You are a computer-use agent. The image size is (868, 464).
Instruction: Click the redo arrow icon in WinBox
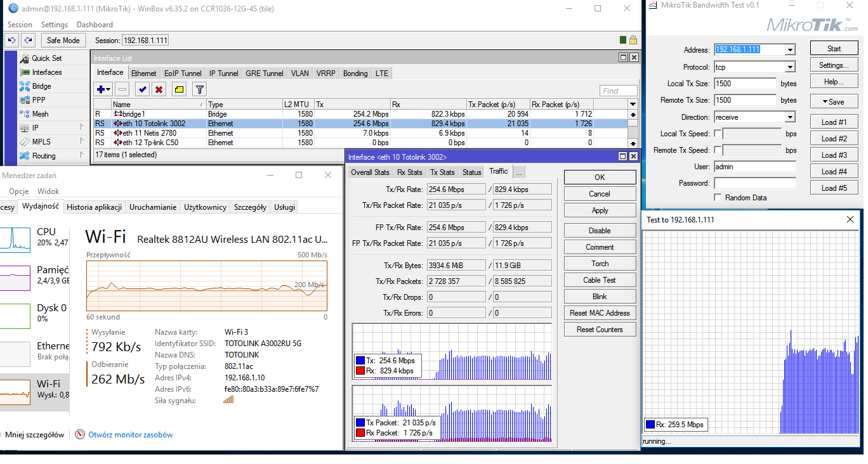(x=28, y=40)
